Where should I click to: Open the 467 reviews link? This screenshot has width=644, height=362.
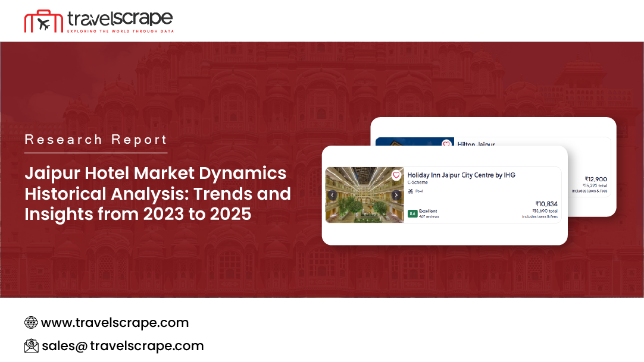coord(429,216)
